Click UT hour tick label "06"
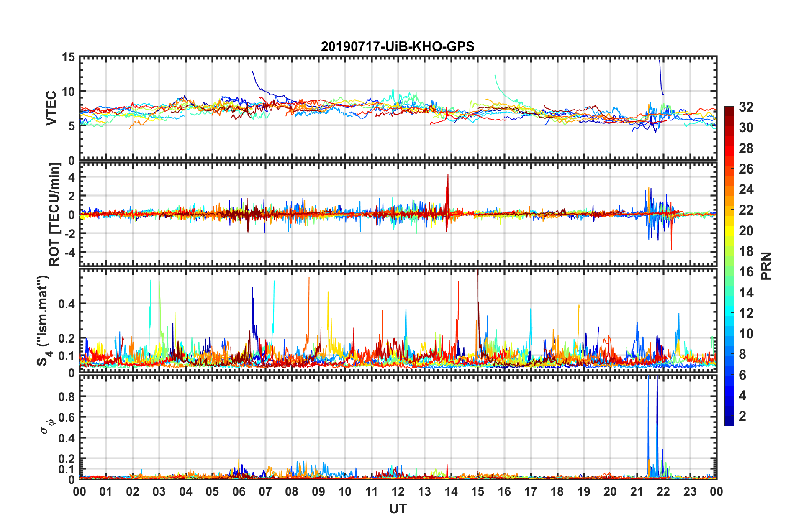 pos(239,491)
